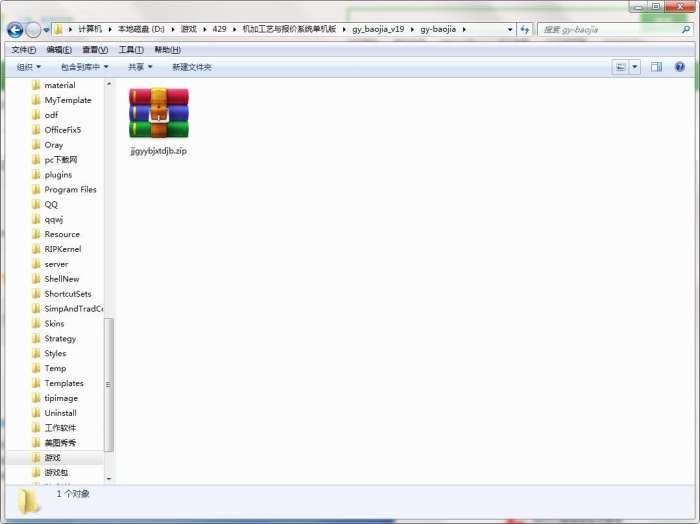Click the refresh button beside address bar
The image size is (700, 524).
click(x=525, y=29)
